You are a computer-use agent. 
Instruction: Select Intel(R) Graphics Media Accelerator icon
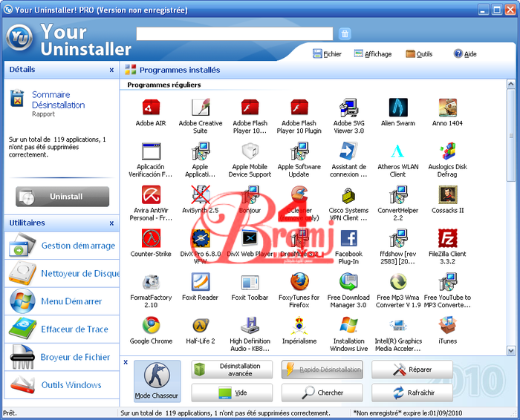pos(398,326)
